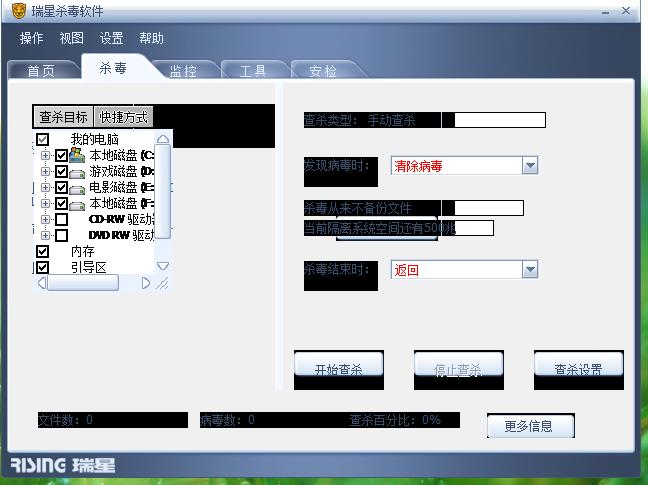Expand the CD-RW drive tree node

45,219
